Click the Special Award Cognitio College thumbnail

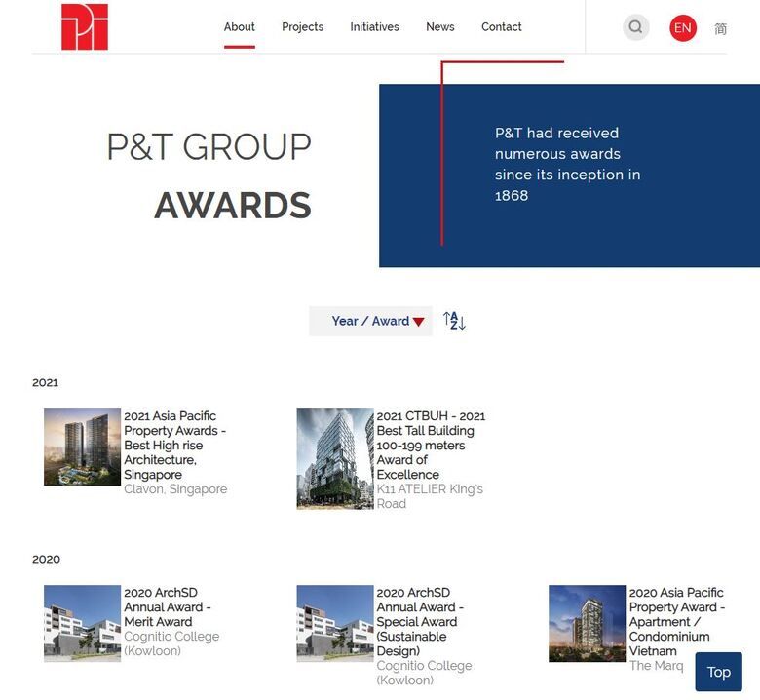pyautogui.click(x=334, y=623)
